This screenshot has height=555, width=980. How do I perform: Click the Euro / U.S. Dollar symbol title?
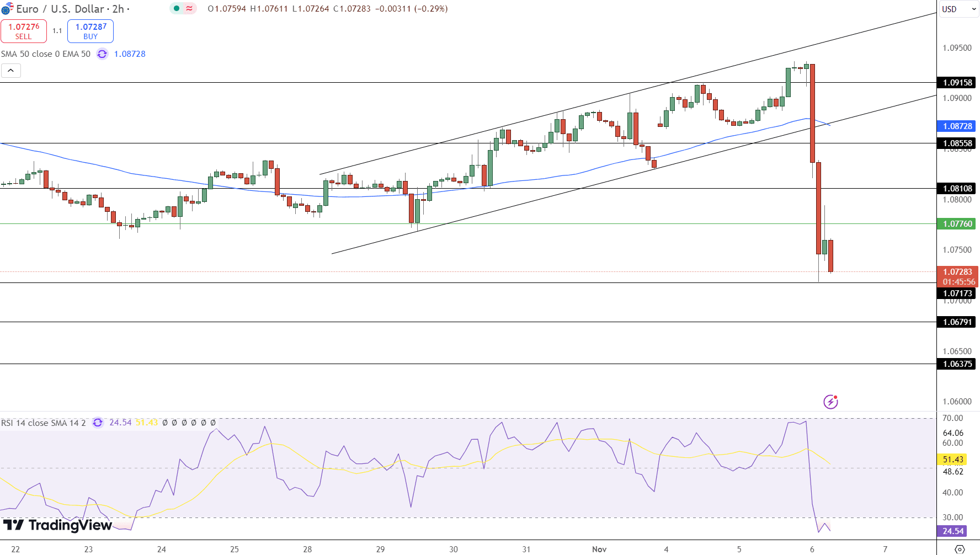[60, 9]
